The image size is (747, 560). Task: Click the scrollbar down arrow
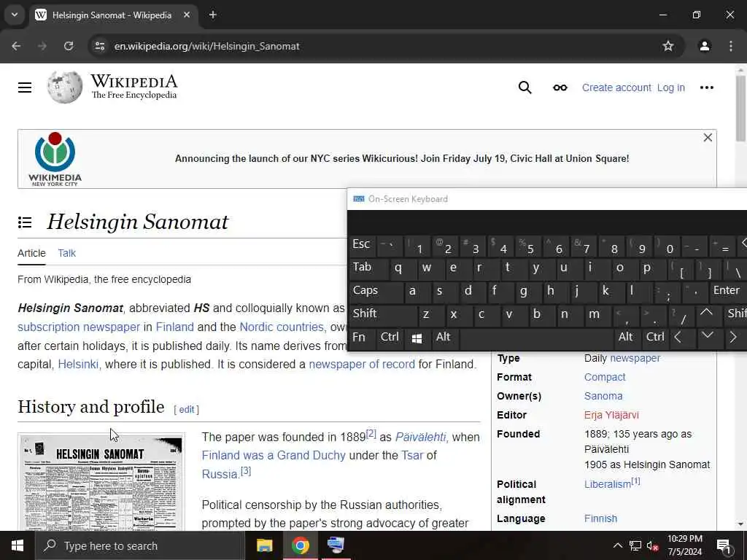(x=740, y=525)
